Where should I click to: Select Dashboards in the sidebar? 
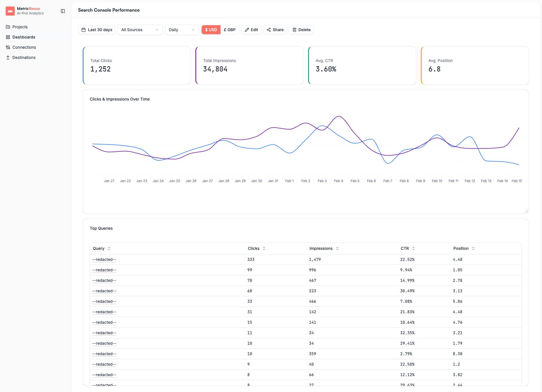pos(24,37)
